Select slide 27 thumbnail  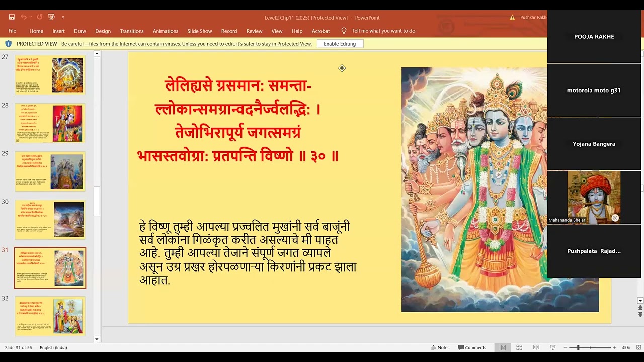point(50,75)
